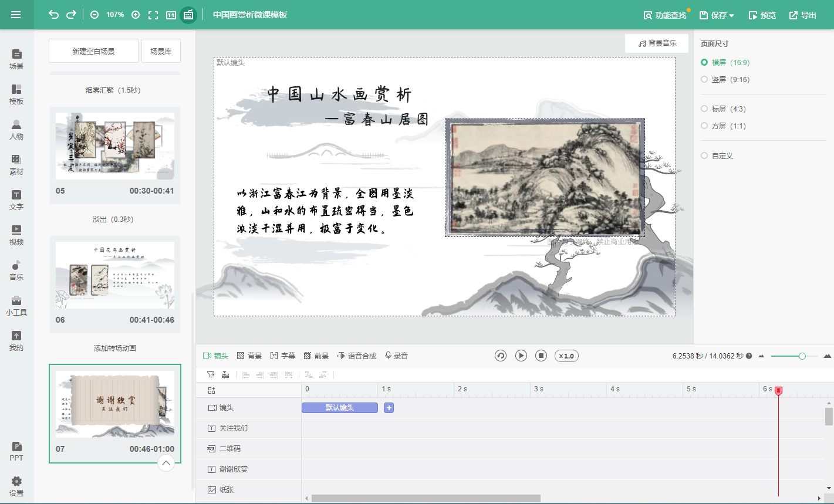The image size is (834, 504).
Task: Click the timeline filter icon
Action: click(x=211, y=374)
